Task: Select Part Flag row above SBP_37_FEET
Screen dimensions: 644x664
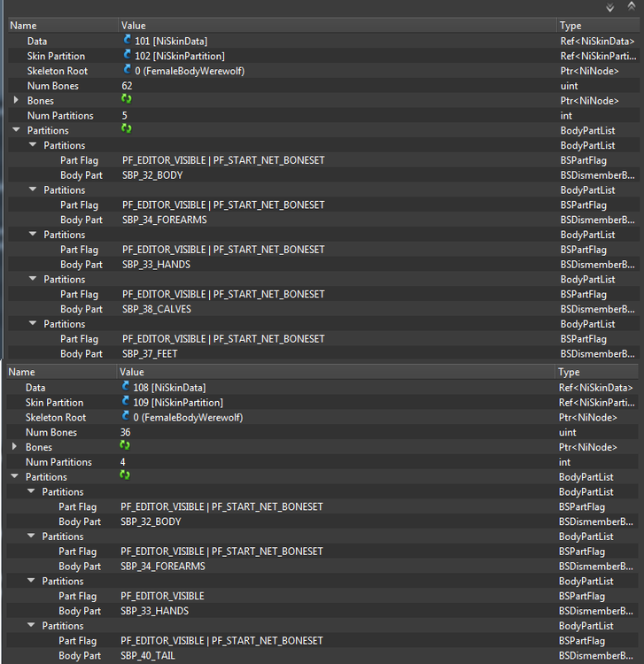Action: click(323, 339)
